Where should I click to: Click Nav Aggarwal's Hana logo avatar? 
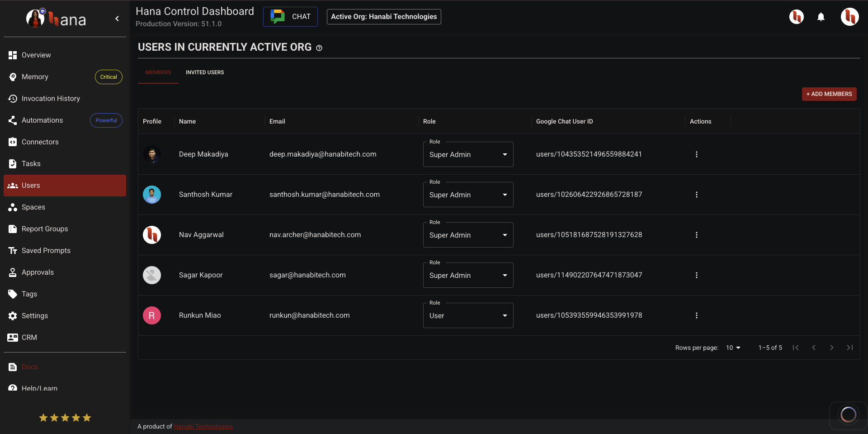click(152, 235)
